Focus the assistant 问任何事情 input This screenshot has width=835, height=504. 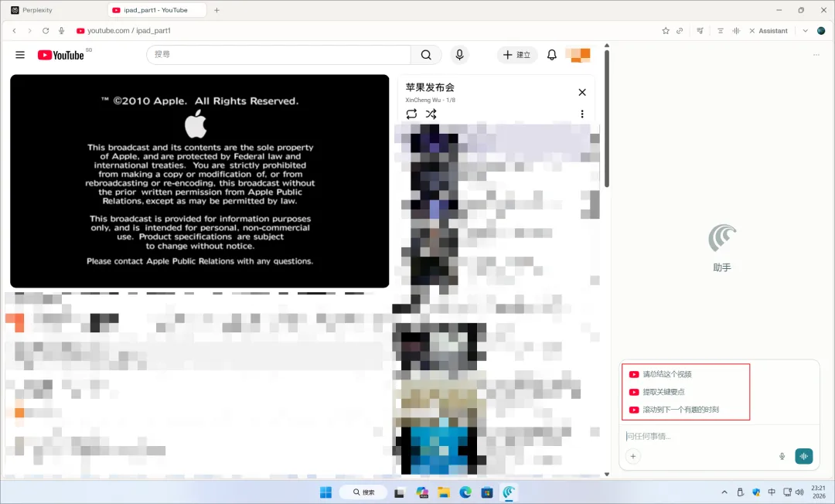(x=719, y=437)
